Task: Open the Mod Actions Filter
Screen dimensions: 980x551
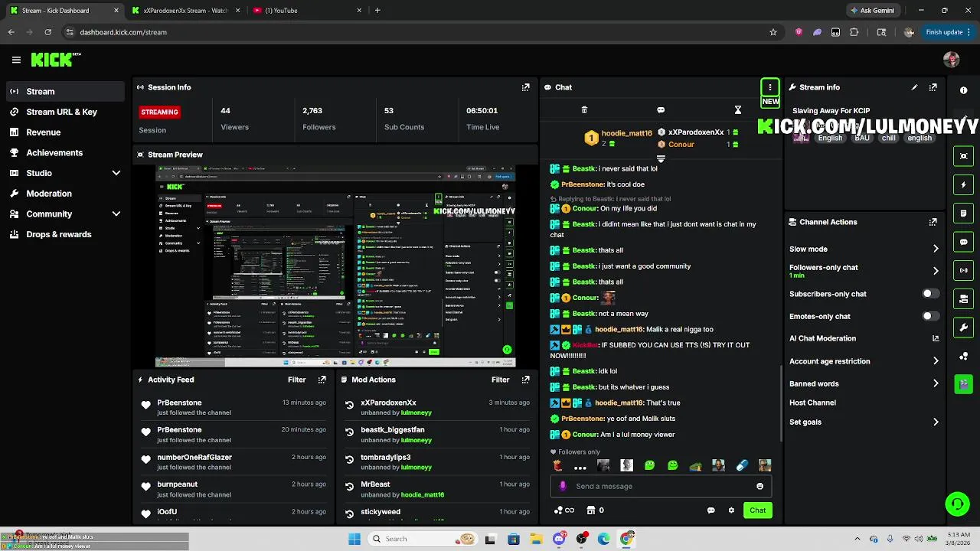Action: coord(501,380)
